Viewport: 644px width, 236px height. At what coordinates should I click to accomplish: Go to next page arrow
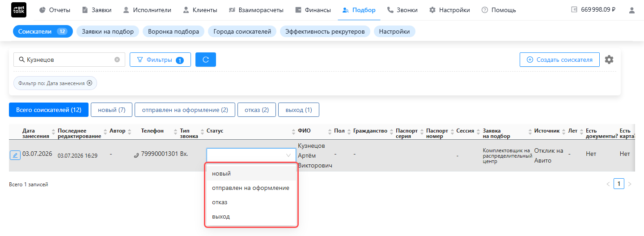630,184
